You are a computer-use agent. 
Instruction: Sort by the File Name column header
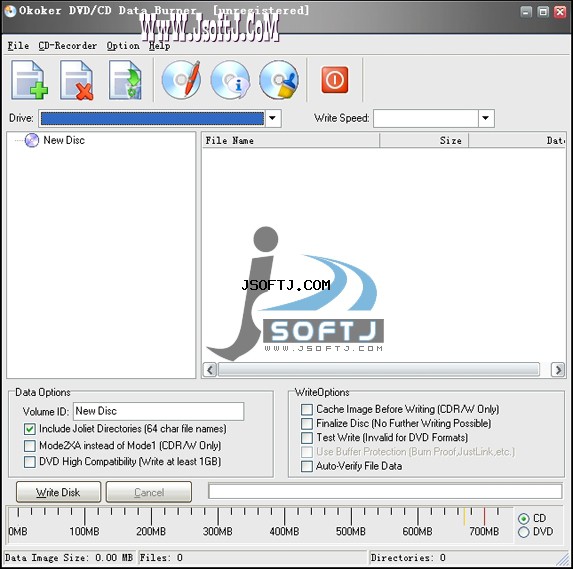tap(291, 141)
